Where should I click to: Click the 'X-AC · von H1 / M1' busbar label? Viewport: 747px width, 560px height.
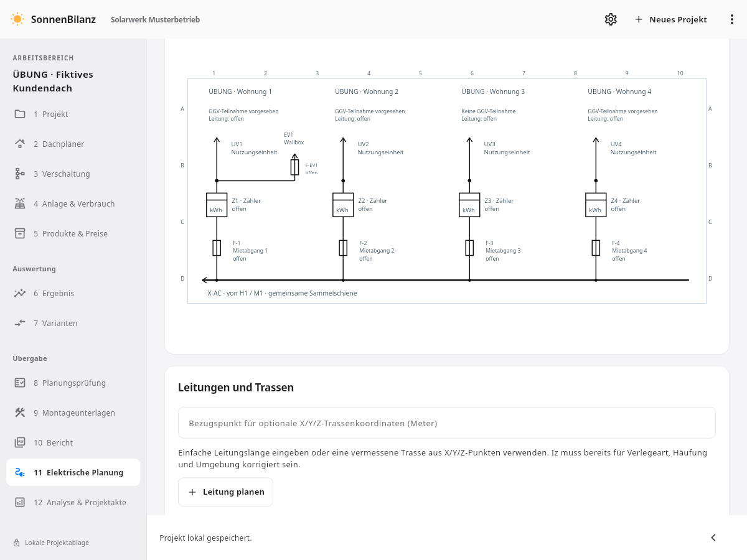coord(282,293)
